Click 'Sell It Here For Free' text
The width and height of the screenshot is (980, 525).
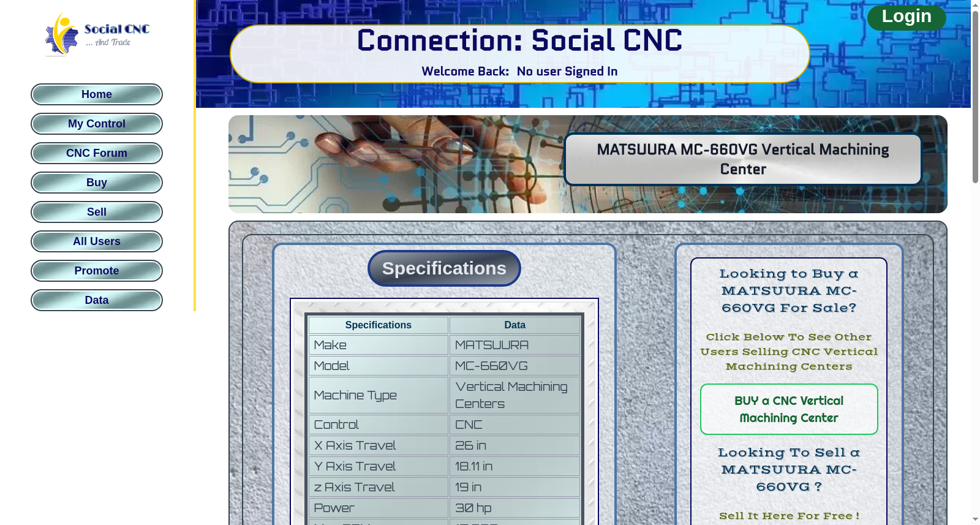pos(789,516)
